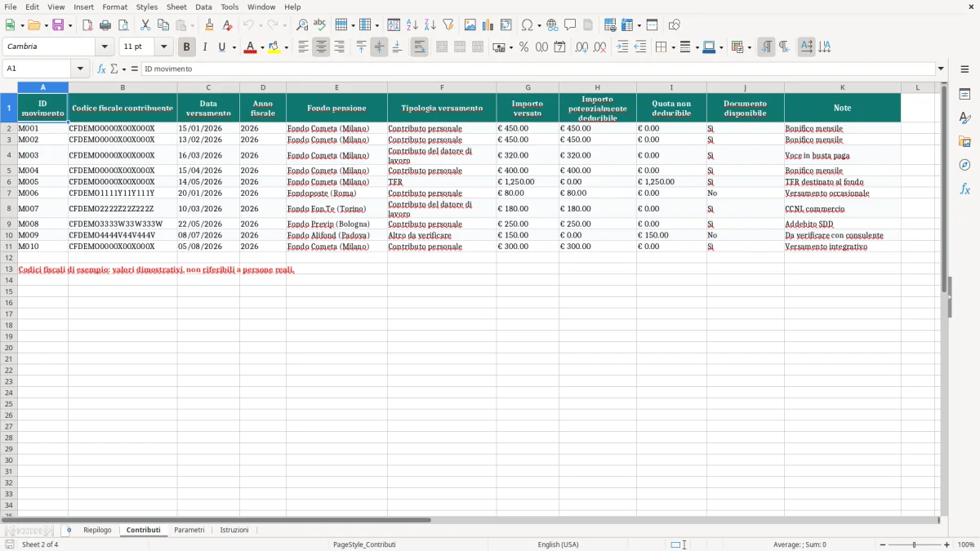980x551 pixels.
Task: Open the Function Wizard
Action: tap(101, 69)
